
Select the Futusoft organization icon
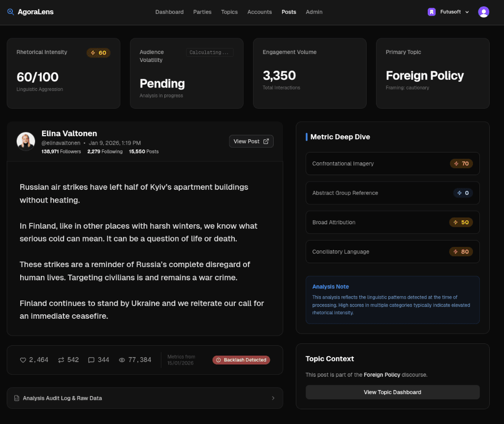click(x=431, y=12)
